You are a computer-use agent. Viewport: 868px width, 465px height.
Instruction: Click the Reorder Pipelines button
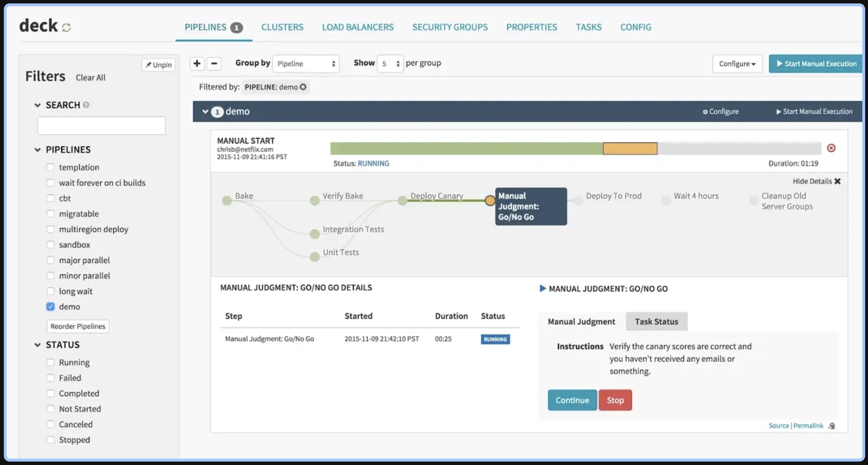pos(78,326)
